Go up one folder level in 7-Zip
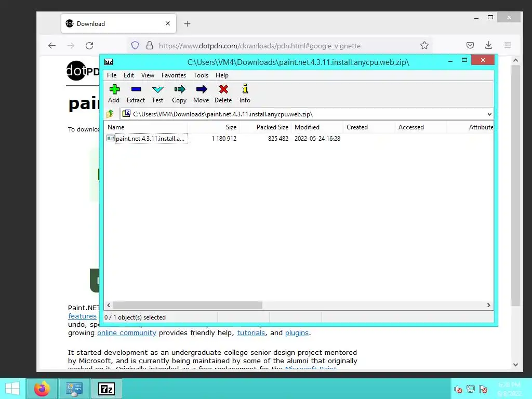Viewport: 532px width, 399px height. point(110,114)
